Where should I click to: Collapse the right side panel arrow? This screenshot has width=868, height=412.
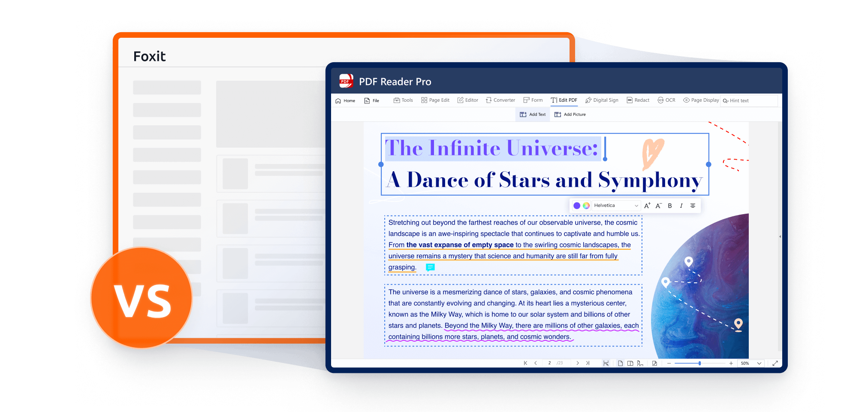780,236
